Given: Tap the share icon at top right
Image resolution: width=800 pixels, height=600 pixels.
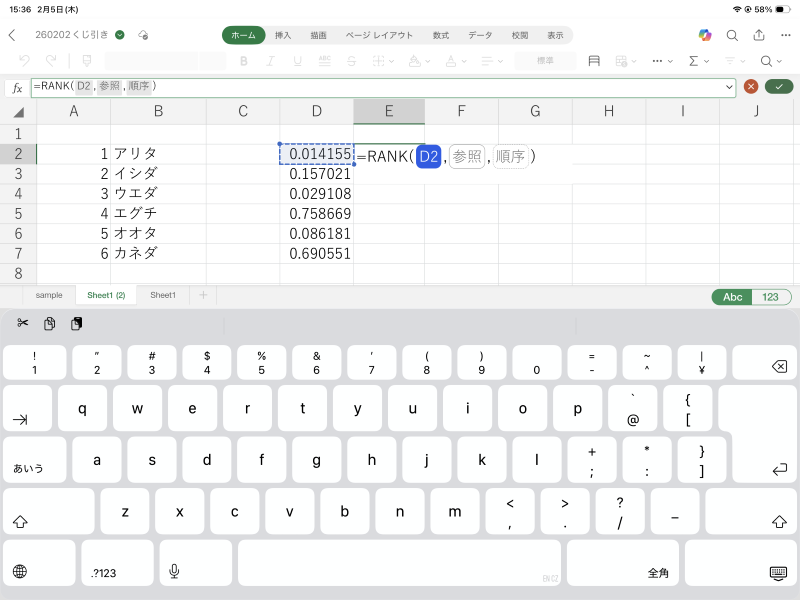Looking at the screenshot, I should tap(759, 35).
